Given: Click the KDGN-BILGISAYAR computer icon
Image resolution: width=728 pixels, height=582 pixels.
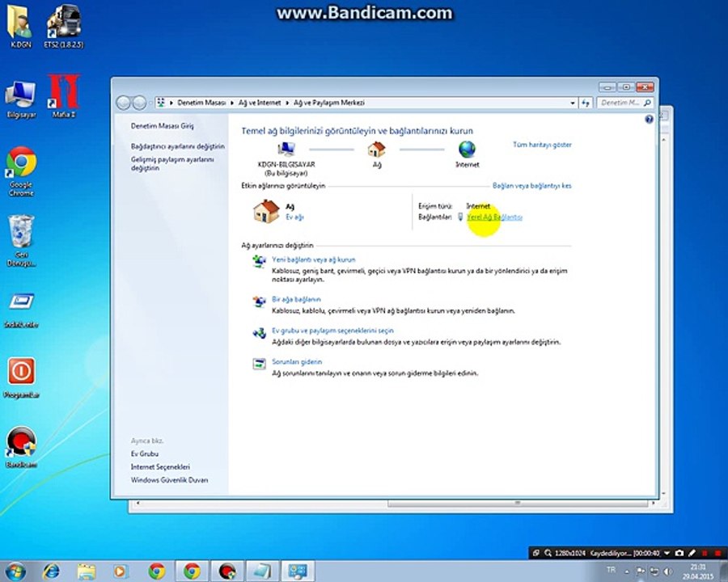Looking at the screenshot, I should (286, 150).
